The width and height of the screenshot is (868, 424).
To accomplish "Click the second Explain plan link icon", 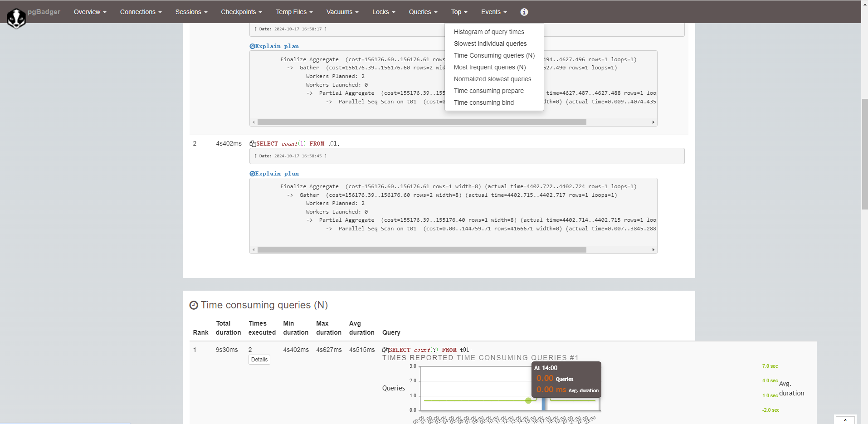I will pos(252,174).
